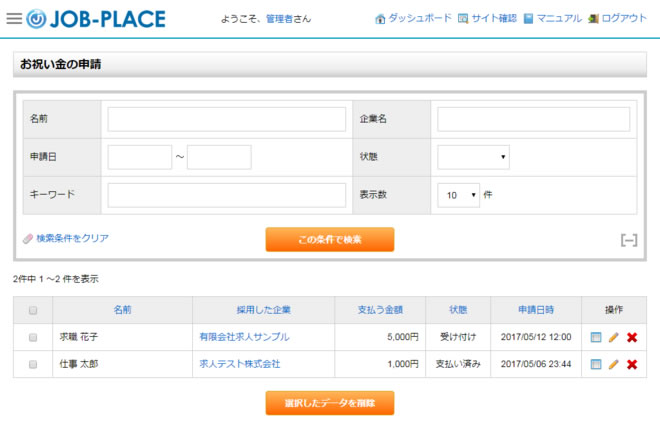Collapse the search panel with bracket minus icon
Screen dimensions: 660x430
(x=628, y=240)
